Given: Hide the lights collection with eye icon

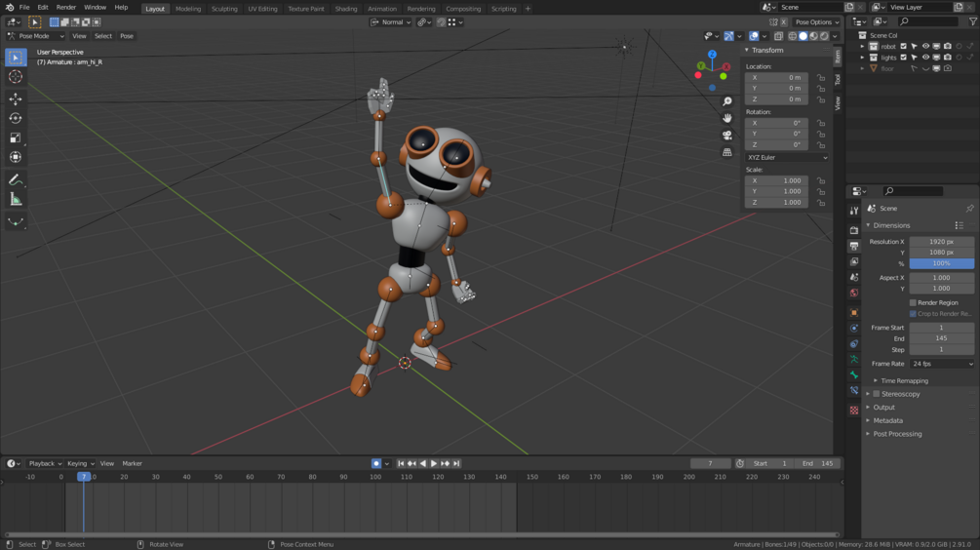Looking at the screenshot, I should [x=925, y=58].
